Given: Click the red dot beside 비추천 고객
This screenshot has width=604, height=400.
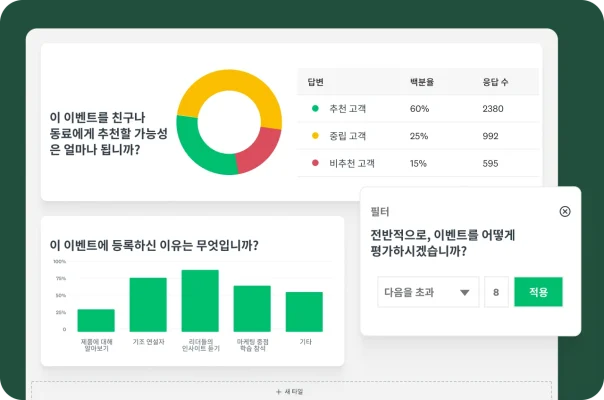Looking at the screenshot, I should click(x=315, y=163).
